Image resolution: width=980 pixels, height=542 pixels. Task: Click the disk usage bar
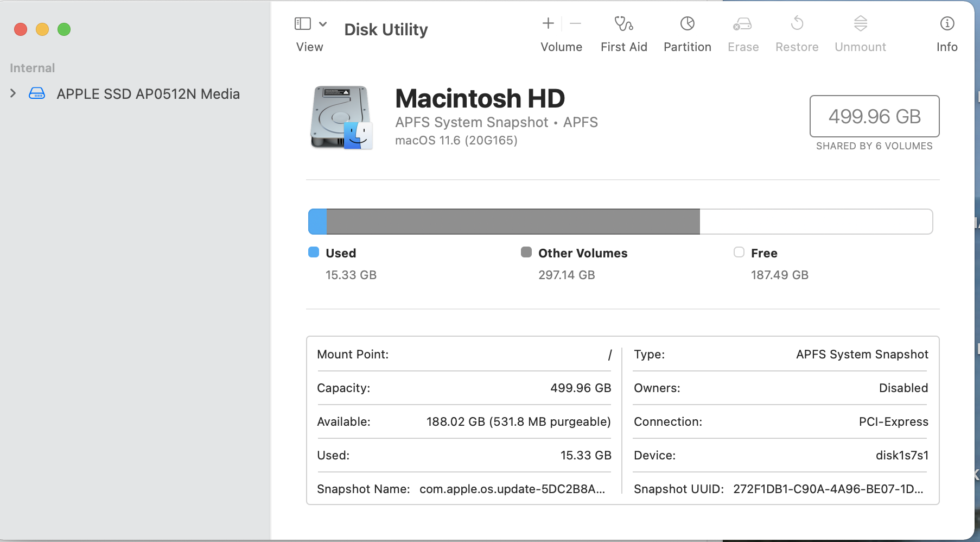pyautogui.click(x=620, y=222)
